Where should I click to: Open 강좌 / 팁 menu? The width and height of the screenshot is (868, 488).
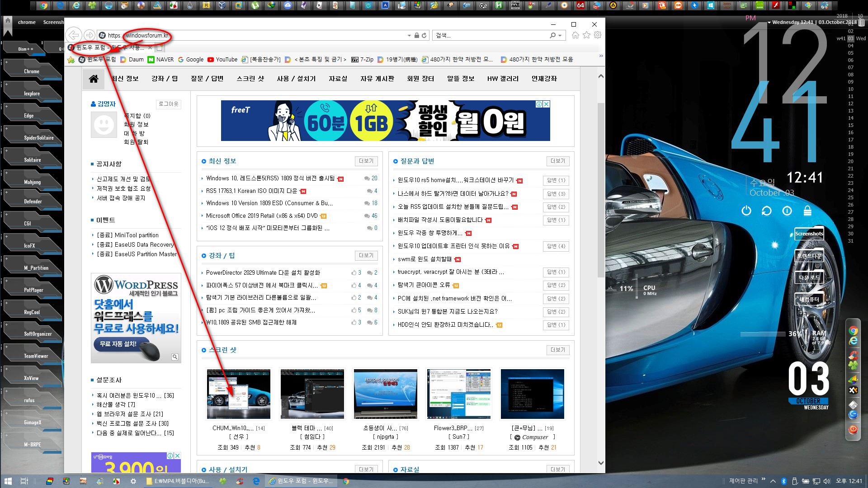pyautogui.click(x=165, y=79)
